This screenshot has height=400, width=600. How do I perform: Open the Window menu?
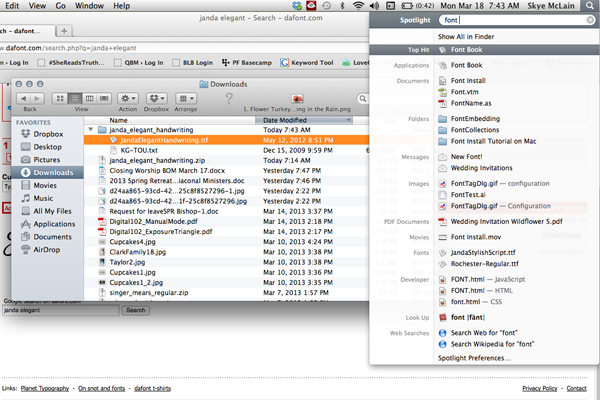click(x=89, y=6)
